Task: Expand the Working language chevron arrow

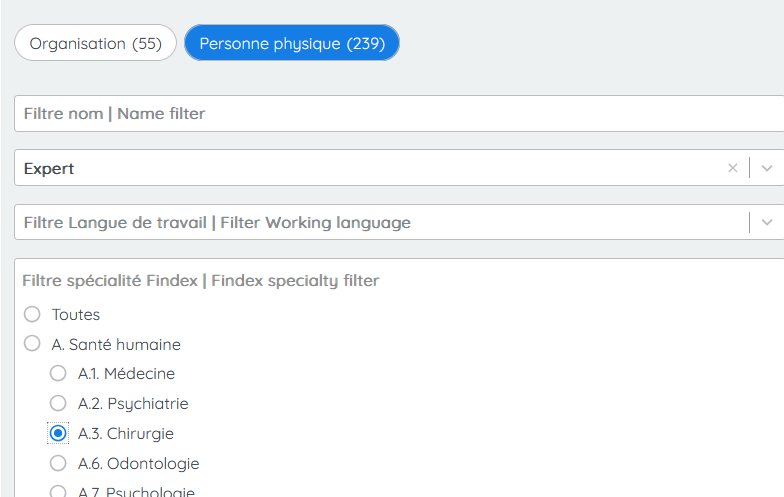Action: 767,222
